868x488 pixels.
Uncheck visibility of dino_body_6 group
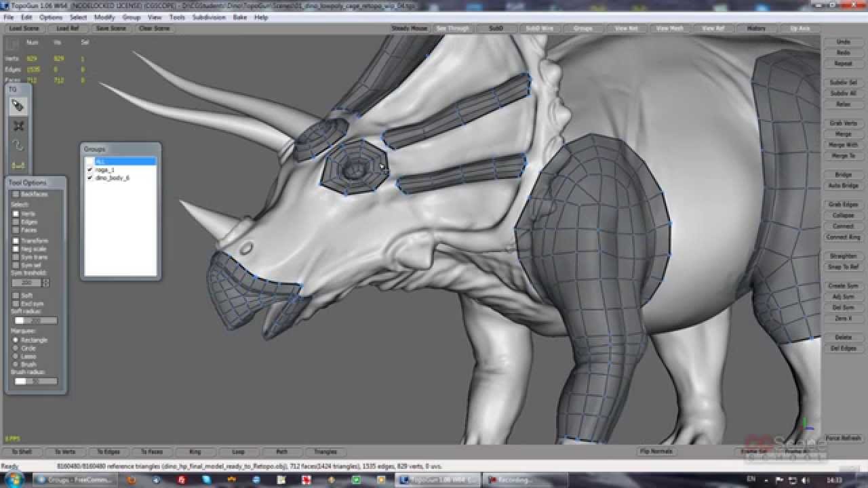[90, 178]
